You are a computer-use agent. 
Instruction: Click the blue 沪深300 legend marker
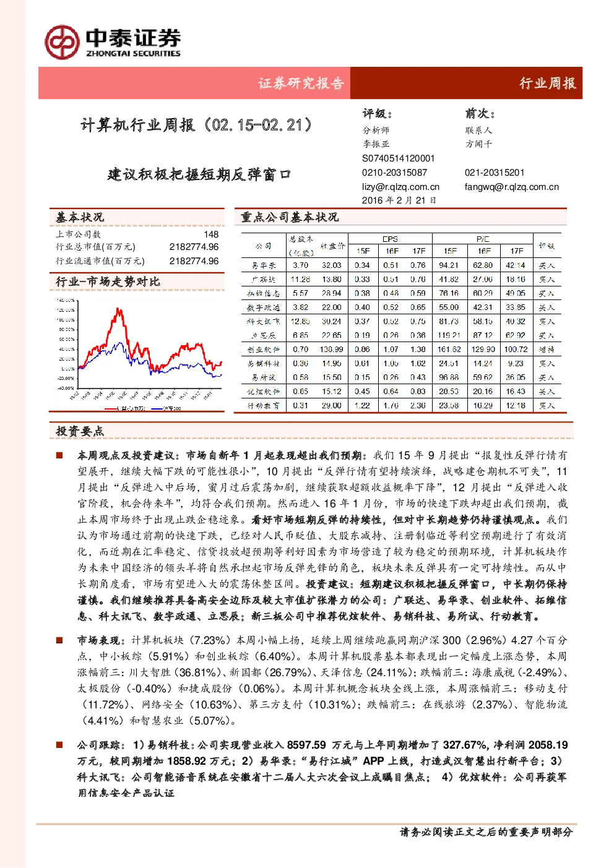pyautogui.click(x=156, y=408)
